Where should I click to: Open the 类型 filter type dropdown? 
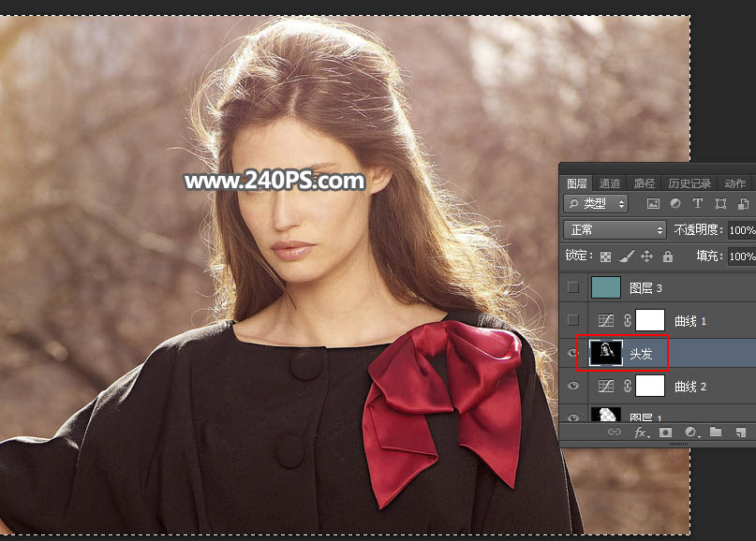click(x=597, y=203)
